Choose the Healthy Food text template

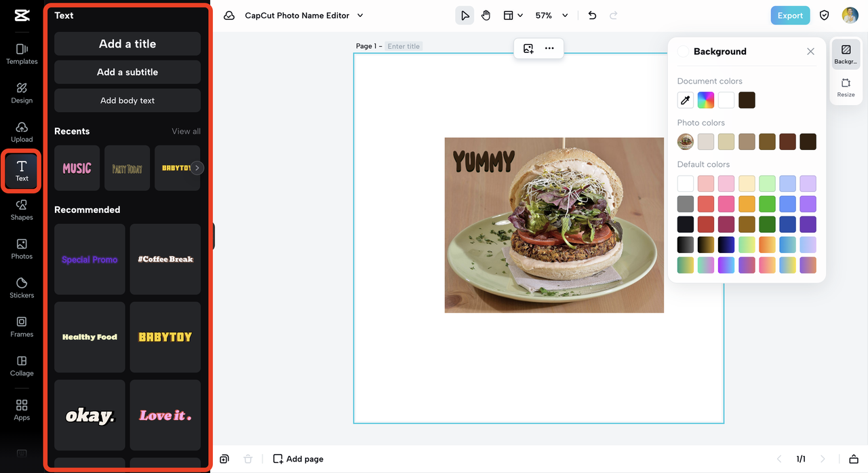pyautogui.click(x=90, y=337)
